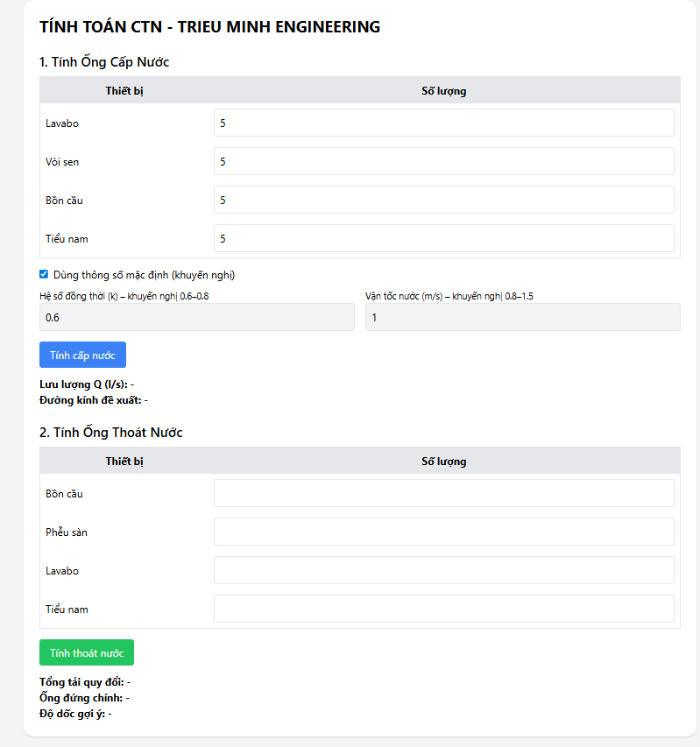Image resolution: width=700 pixels, height=747 pixels.
Task: Click Tiểu nam quantity field in drainage table
Action: click(443, 609)
